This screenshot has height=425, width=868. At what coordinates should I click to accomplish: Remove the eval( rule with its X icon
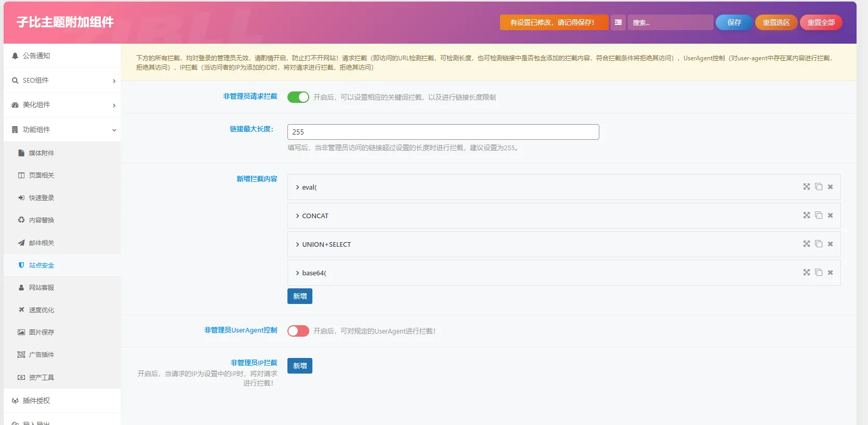(x=830, y=187)
